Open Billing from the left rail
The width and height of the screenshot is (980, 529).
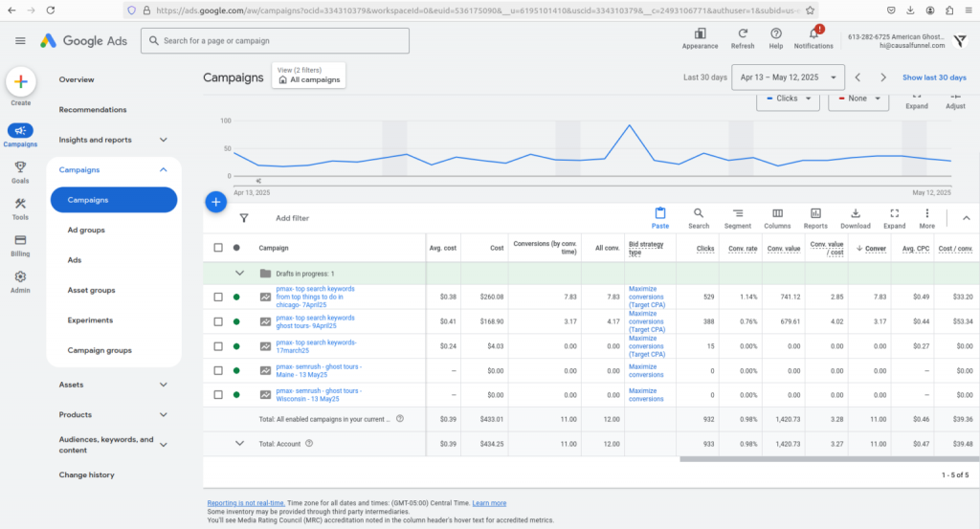(x=21, y=244)
